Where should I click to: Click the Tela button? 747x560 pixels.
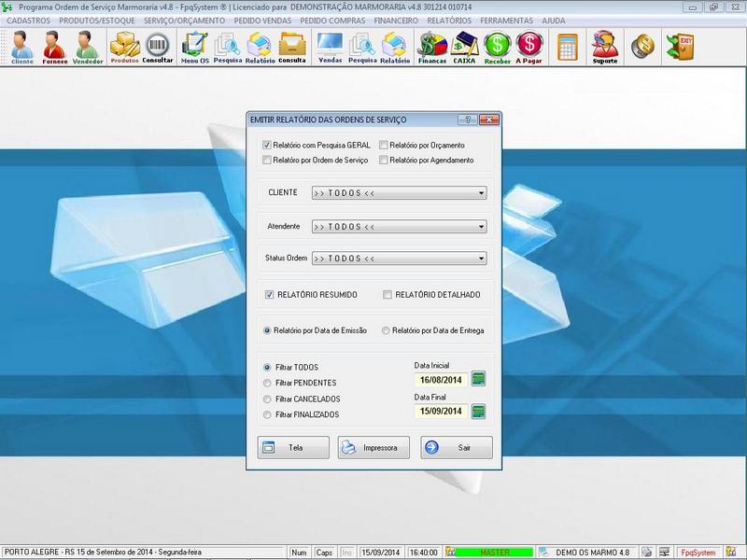coord(293,448)
